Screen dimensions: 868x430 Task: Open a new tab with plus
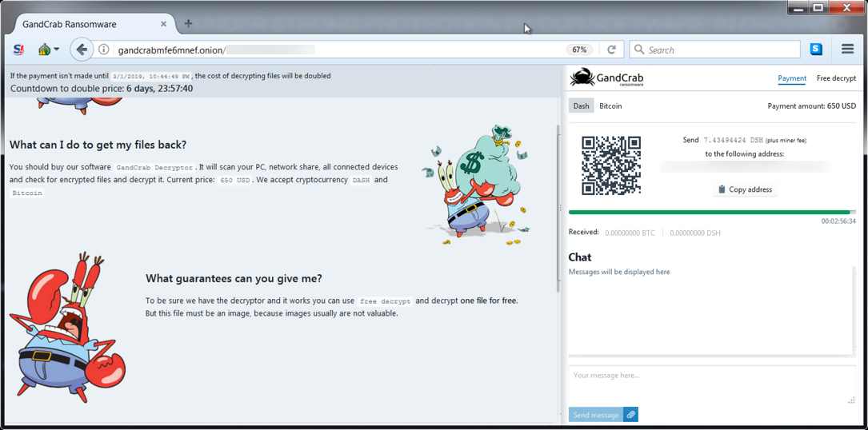(188, 23)
